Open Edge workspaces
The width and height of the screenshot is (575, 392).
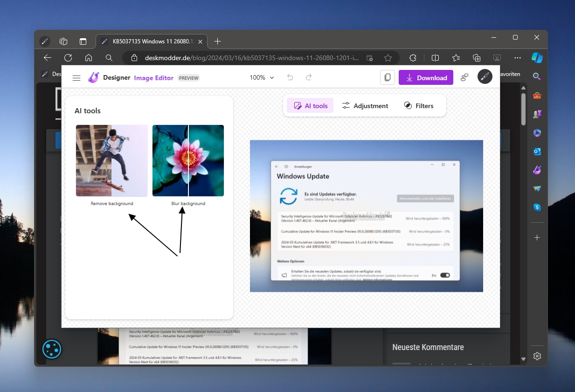[64, 41]
